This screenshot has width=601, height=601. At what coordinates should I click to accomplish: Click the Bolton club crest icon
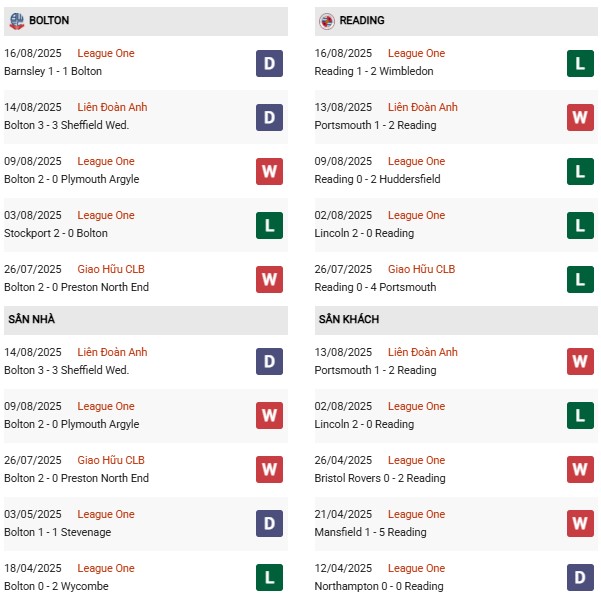17,20
